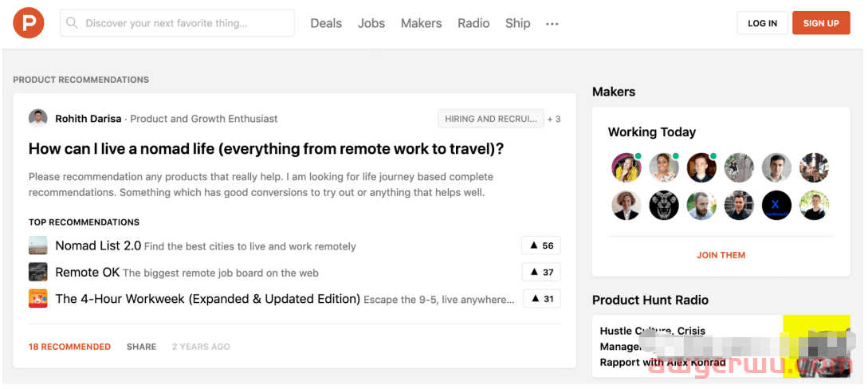Click the LOG IN button
This screenshot has height=389, width=868.
pyautogui.click(x=762, y=23)
